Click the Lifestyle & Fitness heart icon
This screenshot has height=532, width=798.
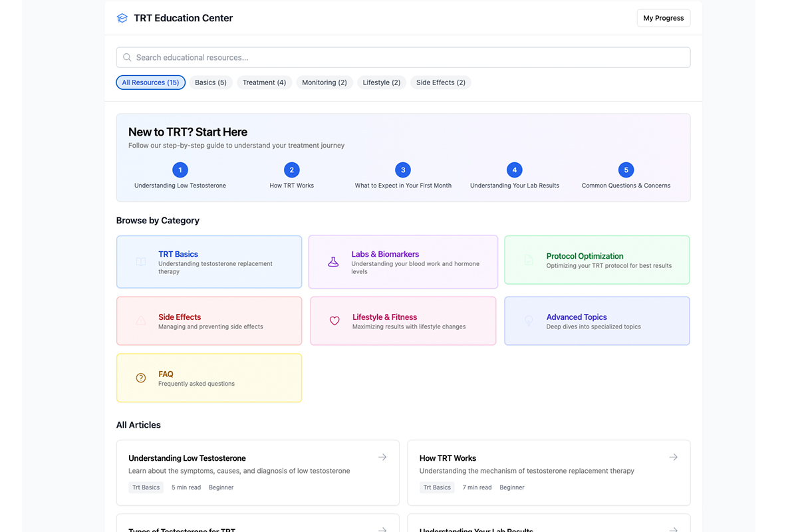334,321
